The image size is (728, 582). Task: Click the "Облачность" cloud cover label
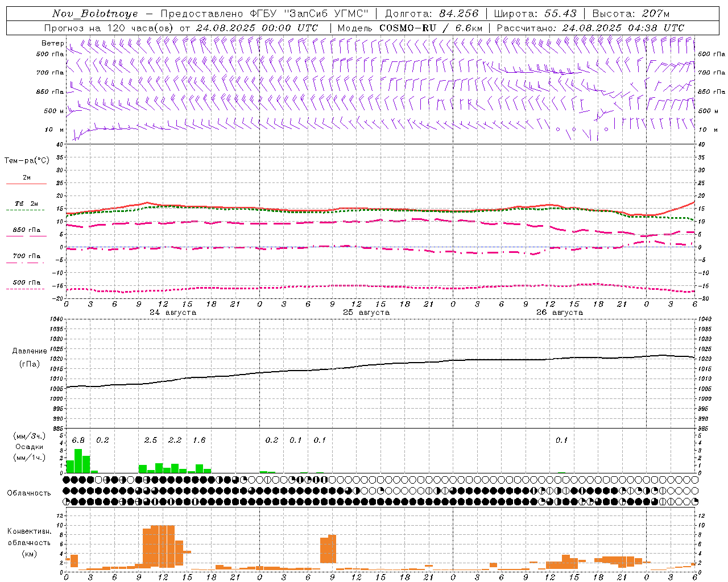(29, 493)
